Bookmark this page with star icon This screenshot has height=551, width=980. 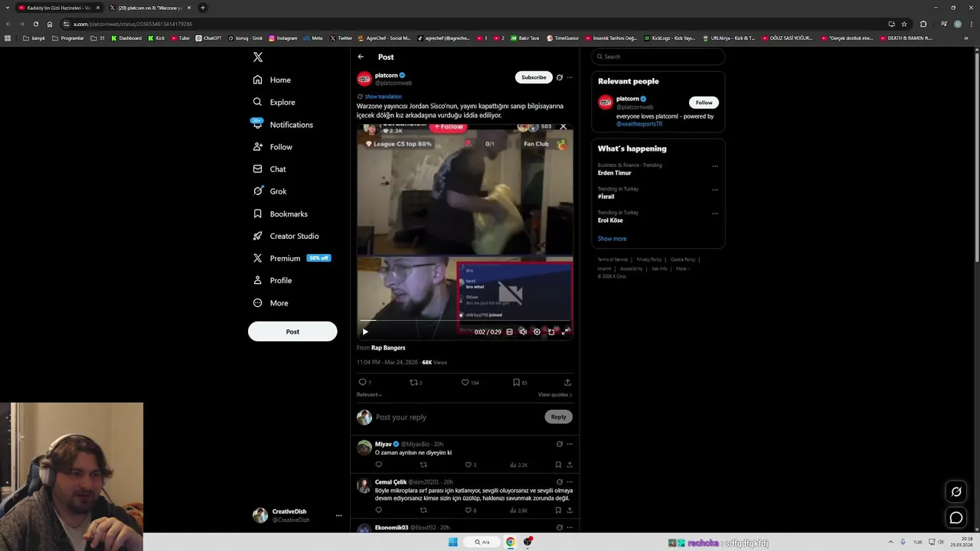click(904, 24)
